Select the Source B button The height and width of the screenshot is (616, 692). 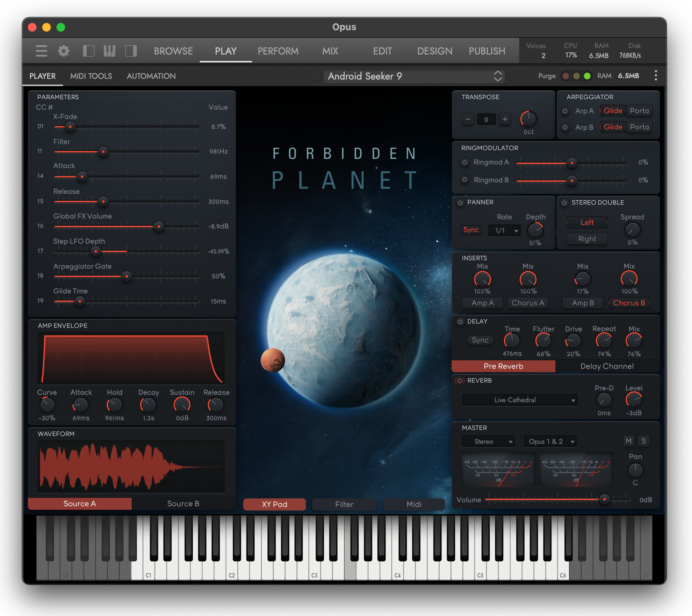tap(183, 503)
